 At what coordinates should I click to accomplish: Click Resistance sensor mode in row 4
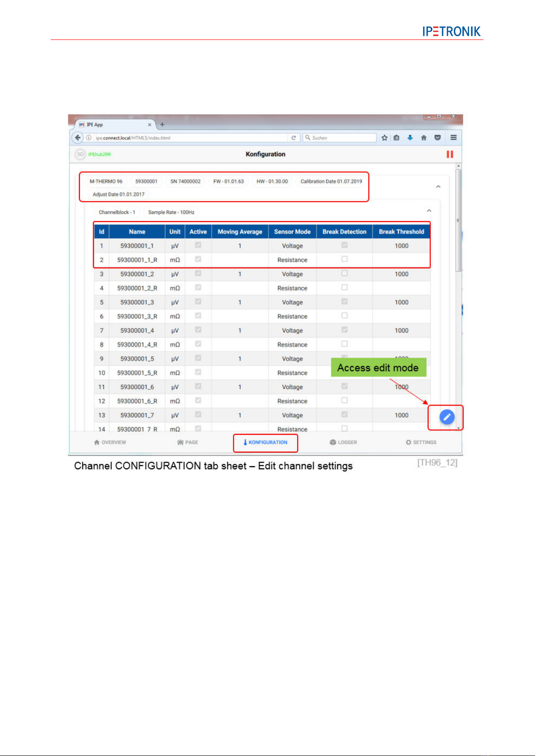click(292, 288)
